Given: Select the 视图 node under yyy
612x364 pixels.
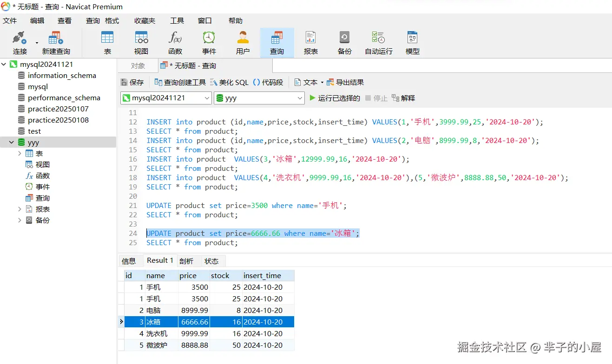Looking at the screenshot, I should pos(42,164).
